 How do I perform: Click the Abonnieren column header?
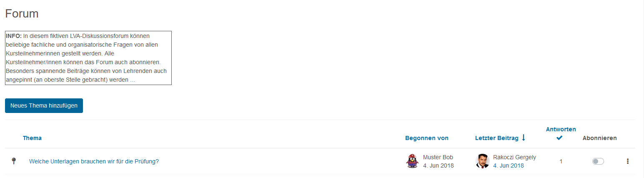(x=600, y=138)
